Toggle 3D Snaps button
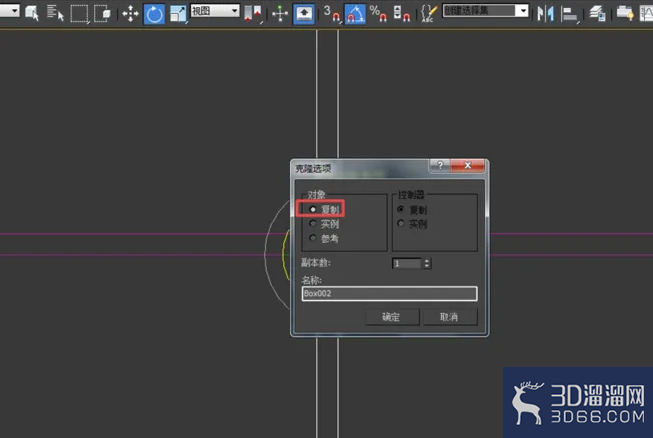The height and width of the screenshot is (438, 653). coord(331,13)
